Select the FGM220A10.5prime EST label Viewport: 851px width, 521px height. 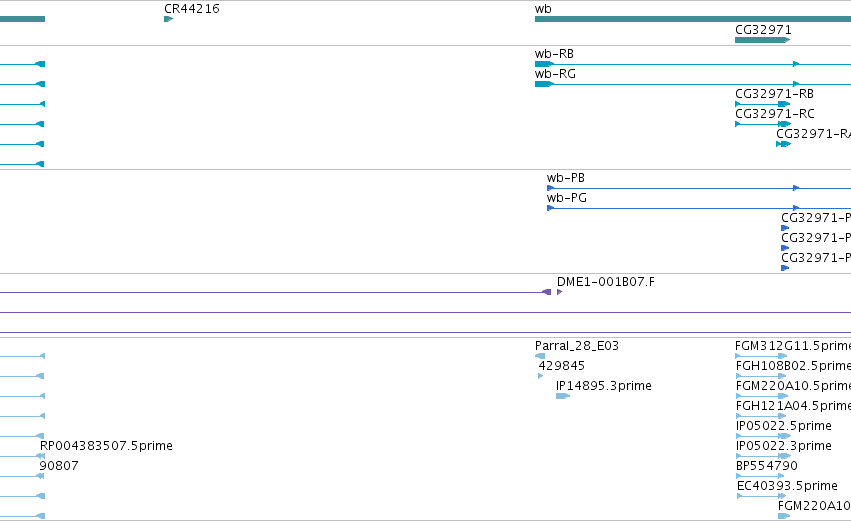(x=793, y=386)
